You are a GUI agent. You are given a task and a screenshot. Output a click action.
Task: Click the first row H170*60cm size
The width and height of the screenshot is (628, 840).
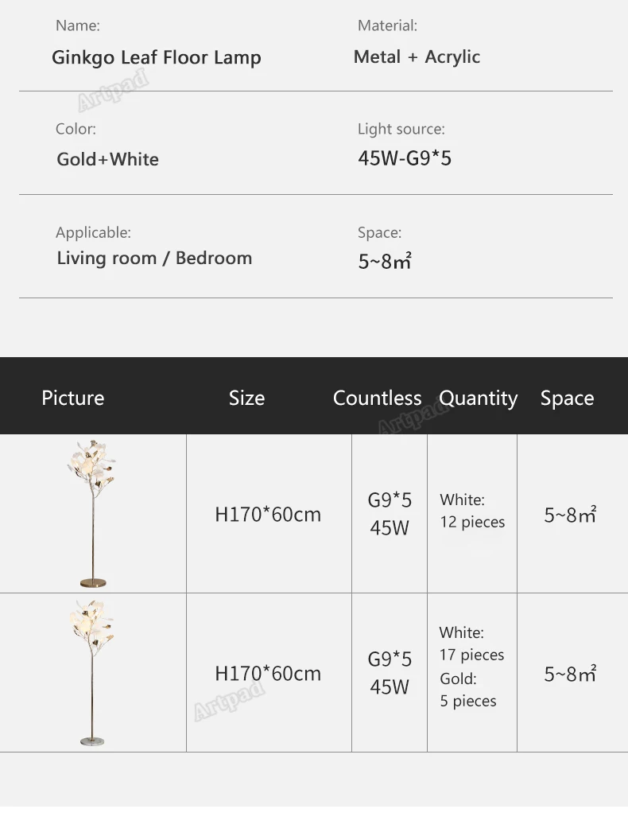point(268,514)
